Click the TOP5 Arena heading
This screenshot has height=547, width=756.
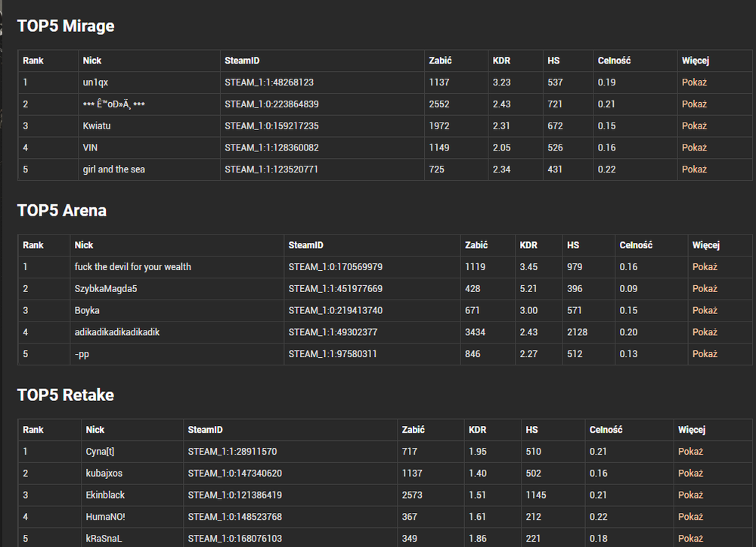[x=62, y=211]
